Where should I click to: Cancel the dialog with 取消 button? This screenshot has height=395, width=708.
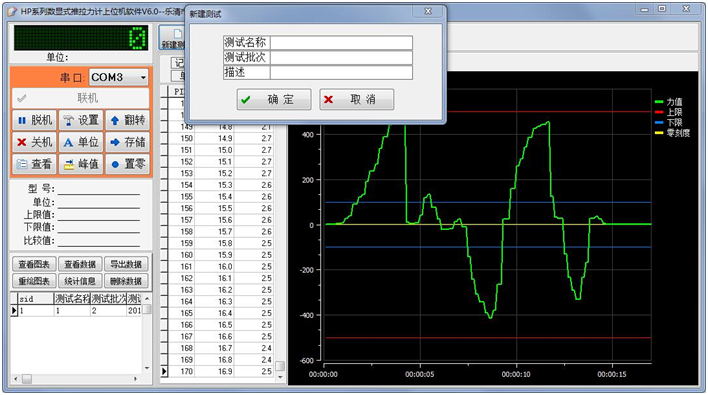(357, 99)
